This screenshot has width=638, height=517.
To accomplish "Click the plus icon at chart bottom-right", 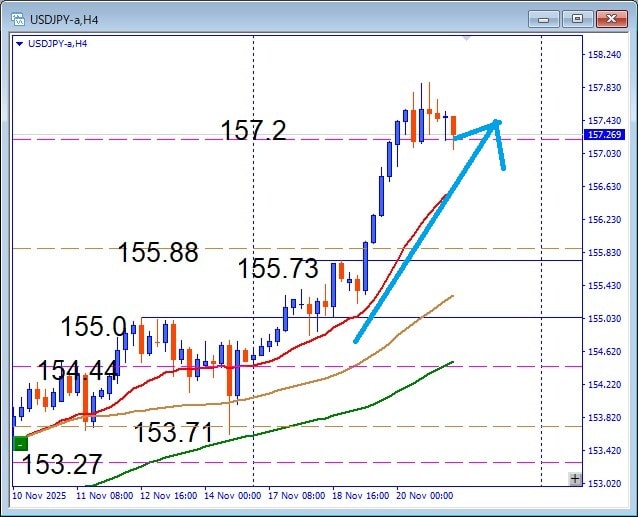I will [574, 479].
